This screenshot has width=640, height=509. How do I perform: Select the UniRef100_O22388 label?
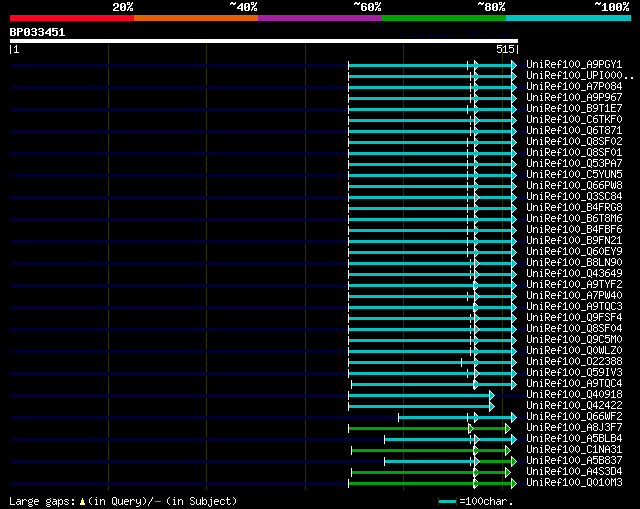click(x=574, y=362)
